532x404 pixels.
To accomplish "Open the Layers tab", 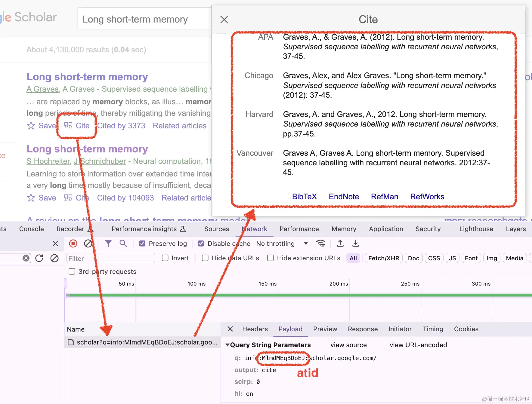I will (x=516, y=229).
